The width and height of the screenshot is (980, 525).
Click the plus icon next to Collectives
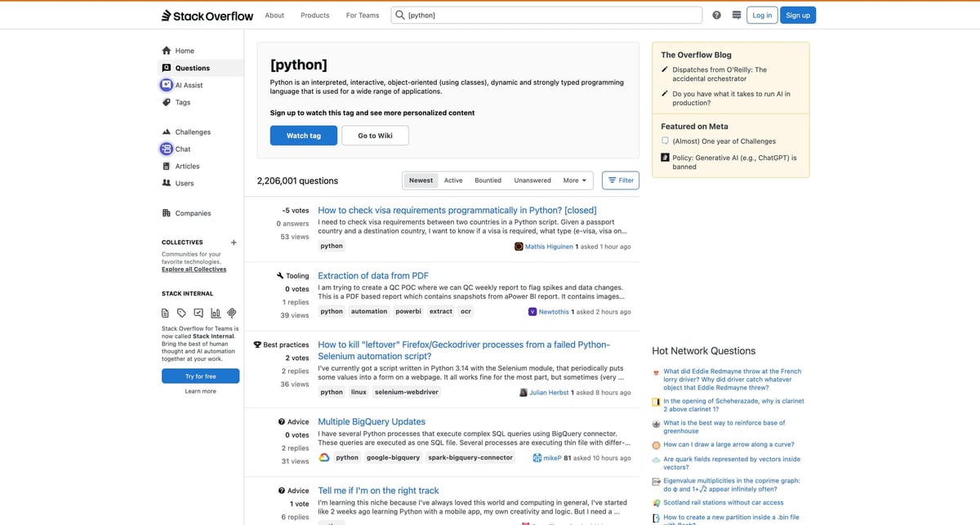[x=234, y=242]
